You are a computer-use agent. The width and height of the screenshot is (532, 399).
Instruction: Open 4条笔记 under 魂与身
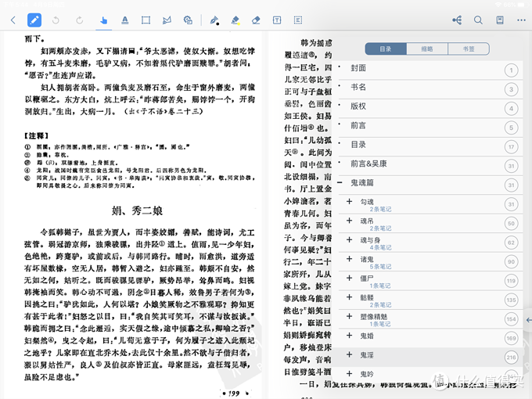tap(381, 248)
